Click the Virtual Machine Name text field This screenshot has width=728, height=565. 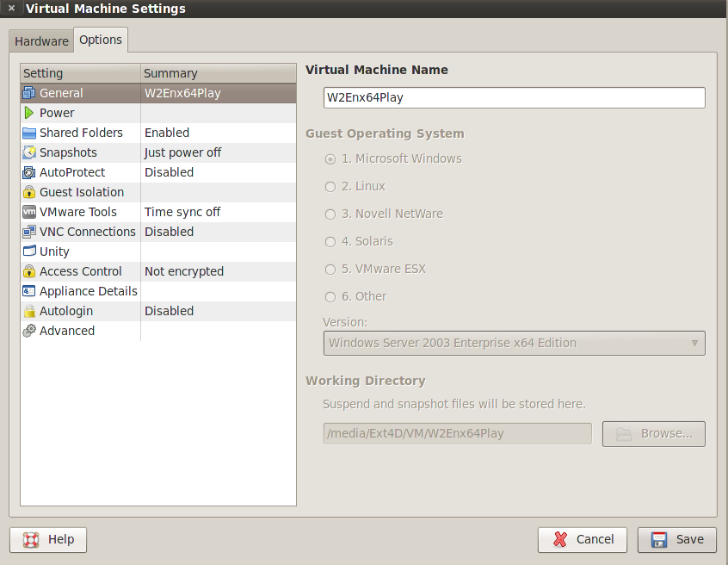[x=514, y=97]
